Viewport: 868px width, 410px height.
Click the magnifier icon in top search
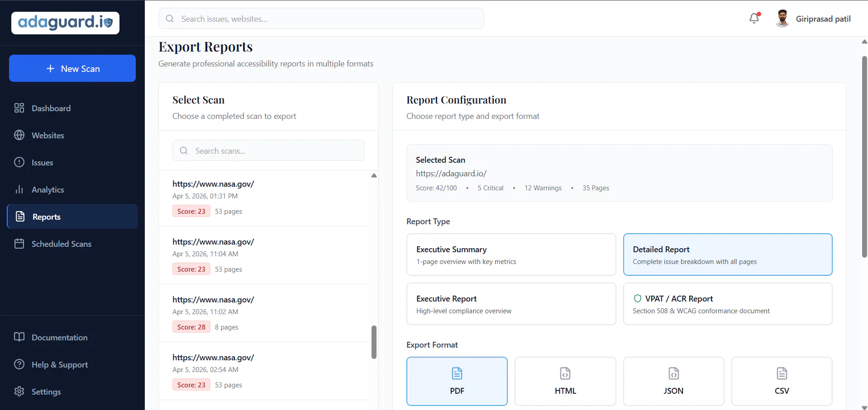point(170,19)
